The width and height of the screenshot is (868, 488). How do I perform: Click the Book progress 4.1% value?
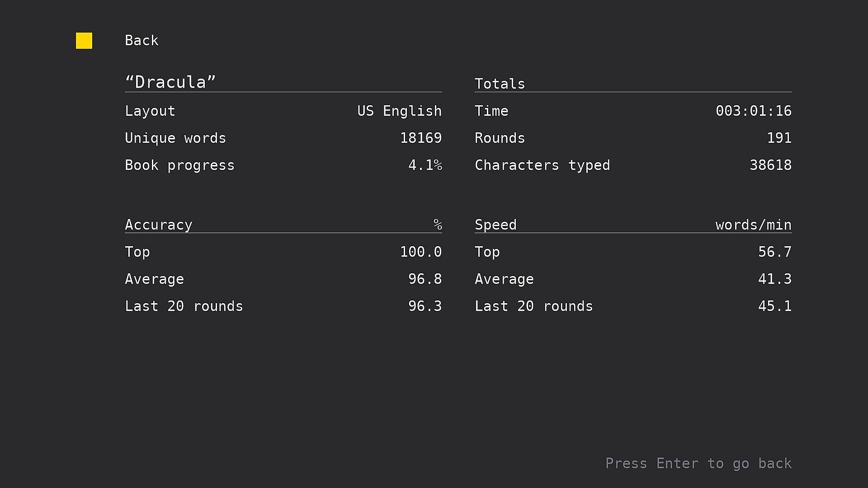pyautogui.click(x=425, y=165)
